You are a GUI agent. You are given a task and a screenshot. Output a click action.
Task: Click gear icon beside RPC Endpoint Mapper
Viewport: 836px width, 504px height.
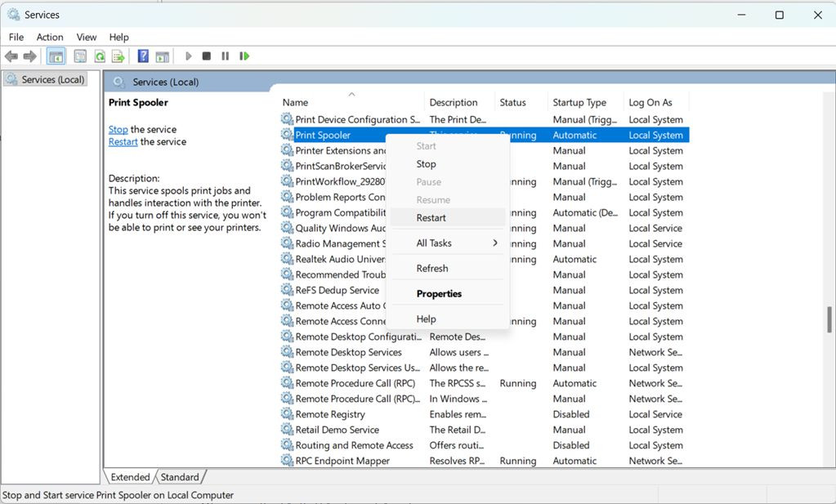click(x=288, y=461)
